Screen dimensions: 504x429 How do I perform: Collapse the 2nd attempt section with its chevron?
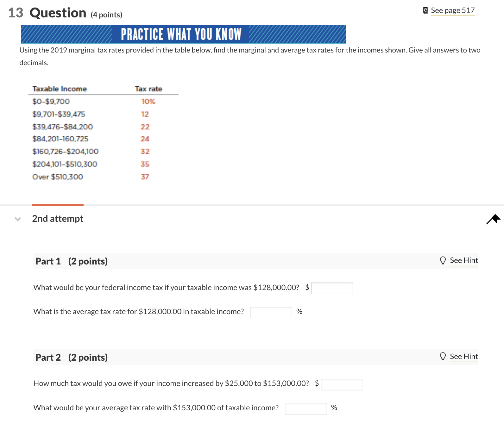click(x=18, y=219)
